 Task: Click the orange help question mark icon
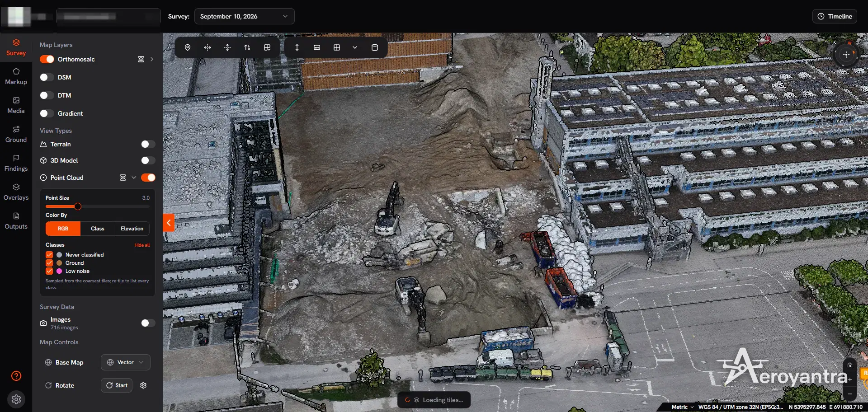[x=16, y=376]
